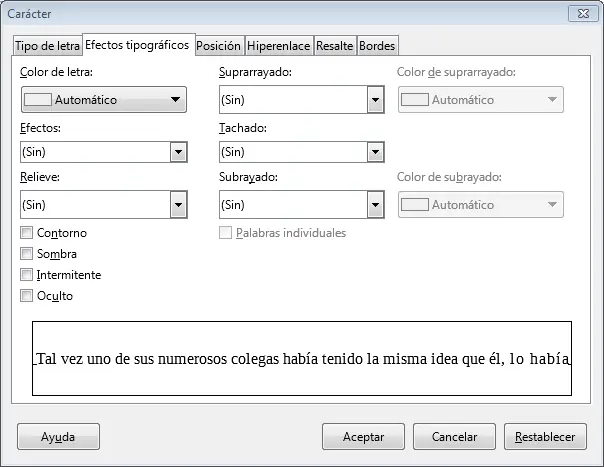The image size is (604, 467).
Task: Open the Resalte tab
Action: pos(335,46)
